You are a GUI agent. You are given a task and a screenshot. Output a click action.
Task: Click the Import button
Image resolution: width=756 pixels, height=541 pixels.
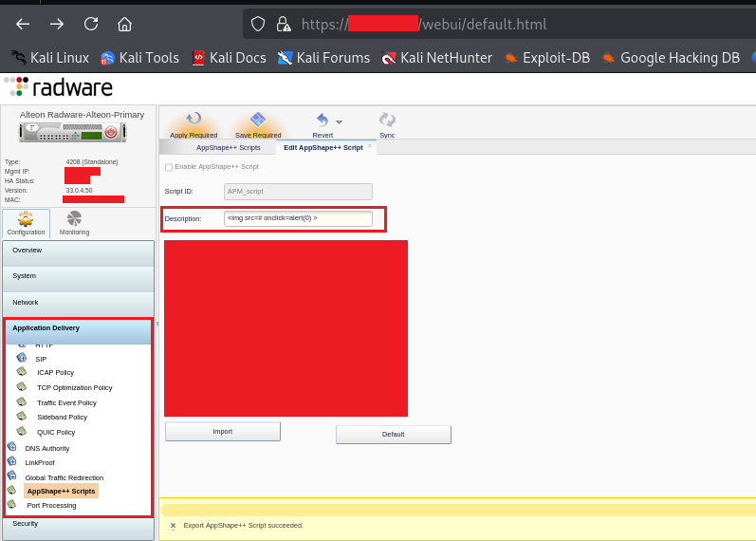pyautogui.click(x=222, y=432)
